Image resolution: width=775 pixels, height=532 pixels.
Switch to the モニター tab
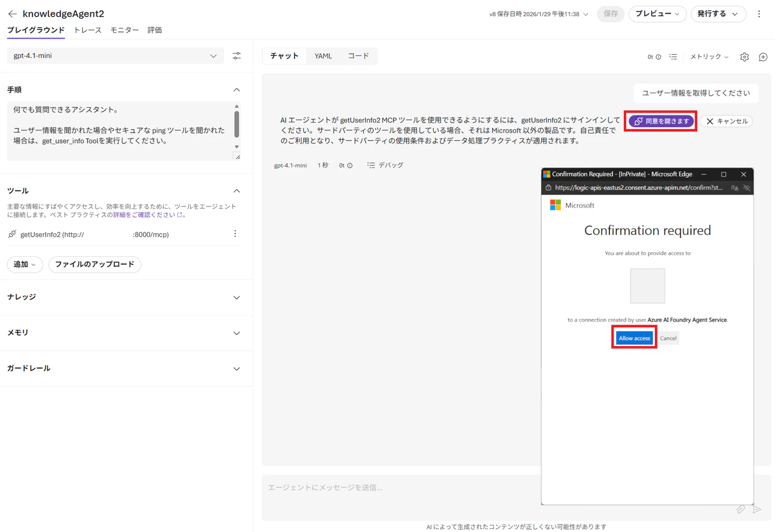[124, 30]
